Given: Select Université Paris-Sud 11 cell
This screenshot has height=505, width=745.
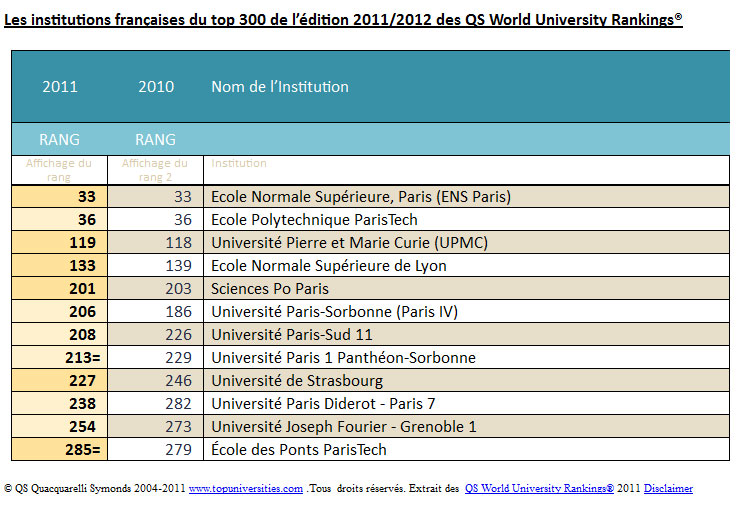Looking at the screenshot, I should 466,334.
